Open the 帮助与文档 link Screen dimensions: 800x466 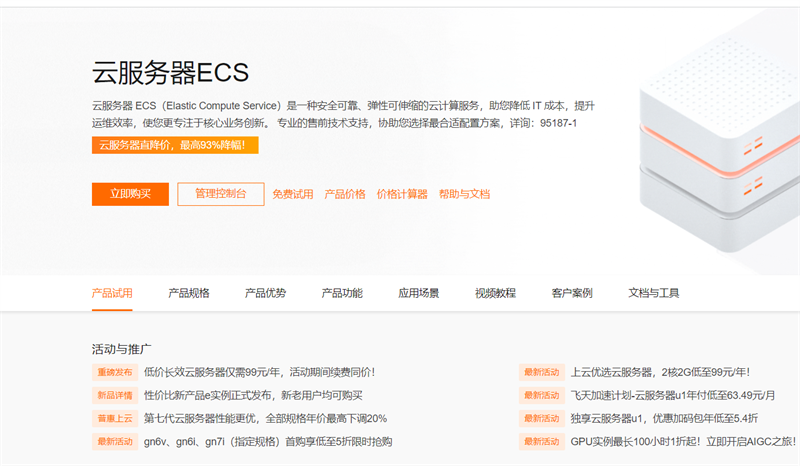click(x=464, y=194)
